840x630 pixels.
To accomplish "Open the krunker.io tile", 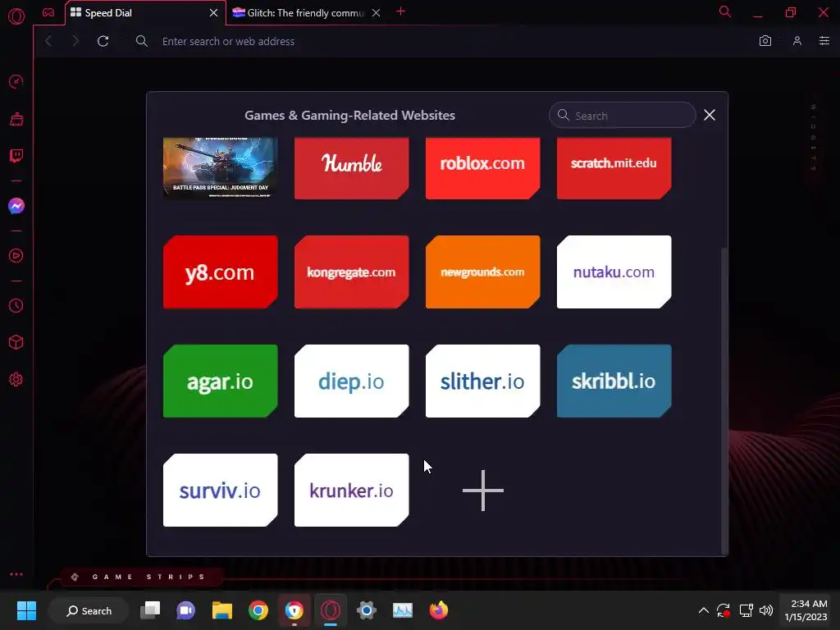I will click(x=351, y=491).
